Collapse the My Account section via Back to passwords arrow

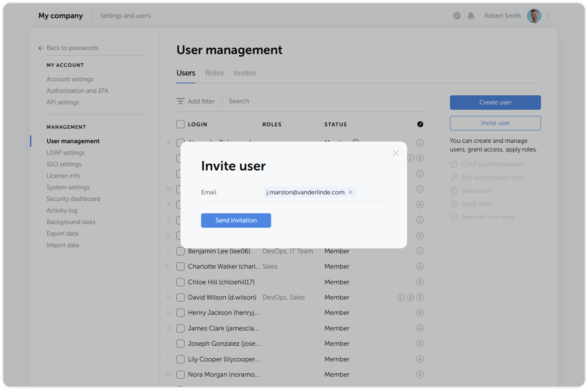(41, 48)
